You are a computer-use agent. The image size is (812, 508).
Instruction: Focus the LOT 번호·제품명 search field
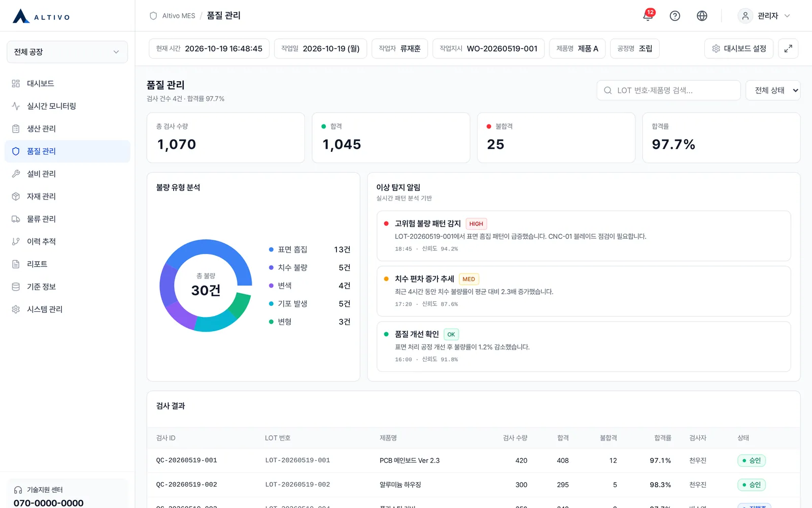click(x=668, y=90)
